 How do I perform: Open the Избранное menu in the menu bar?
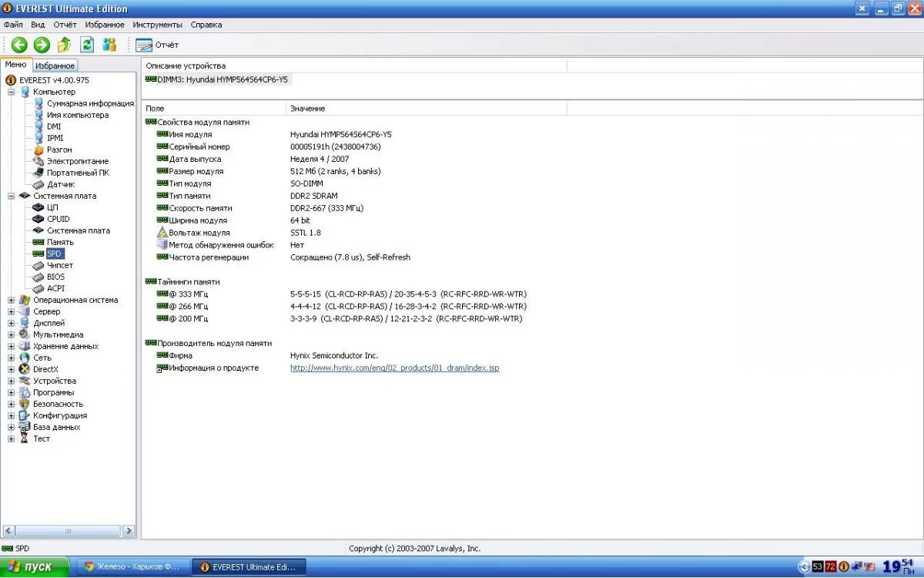click(105, 25)
